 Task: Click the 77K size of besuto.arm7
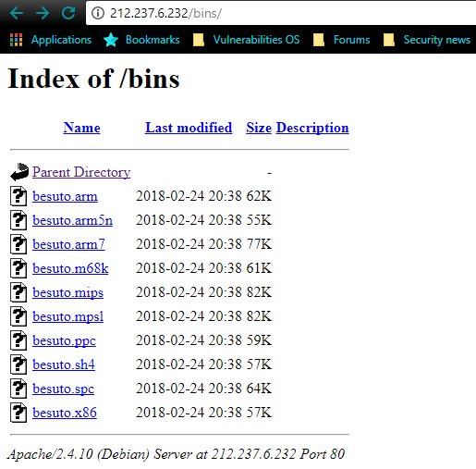[x=259, y=244]
